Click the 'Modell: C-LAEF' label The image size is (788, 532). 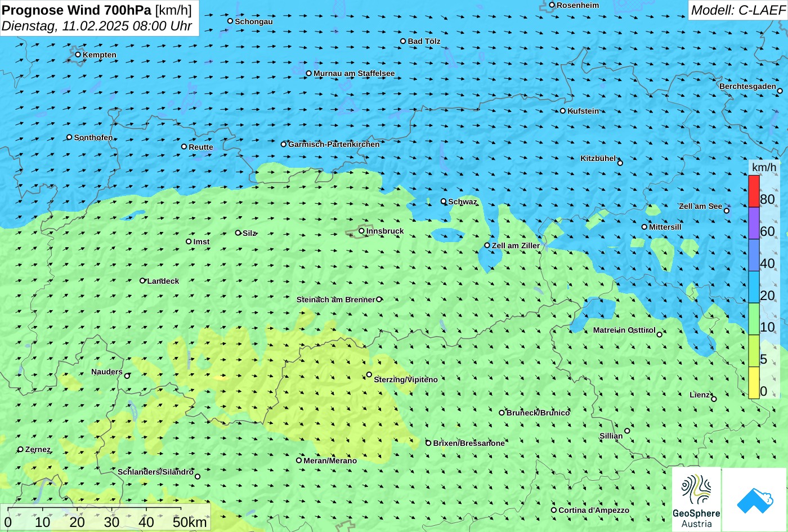coord(737,10)
